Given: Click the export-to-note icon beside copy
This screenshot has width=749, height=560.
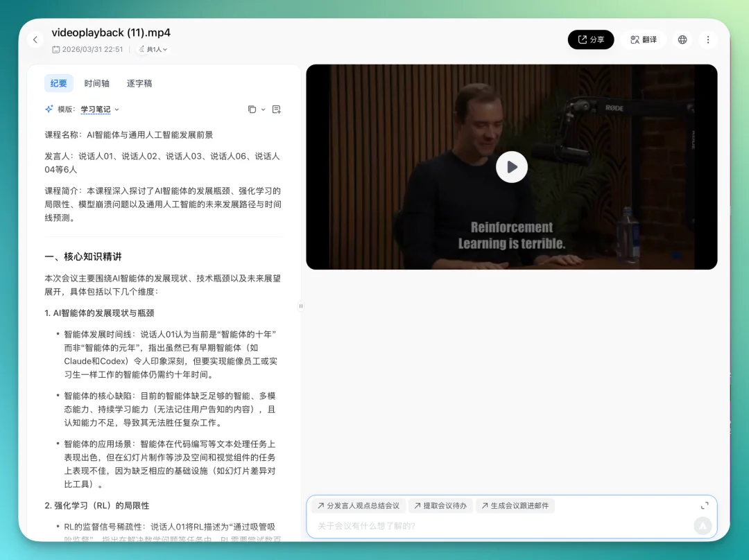Looking at the screenshot, I should click(276, 109).
